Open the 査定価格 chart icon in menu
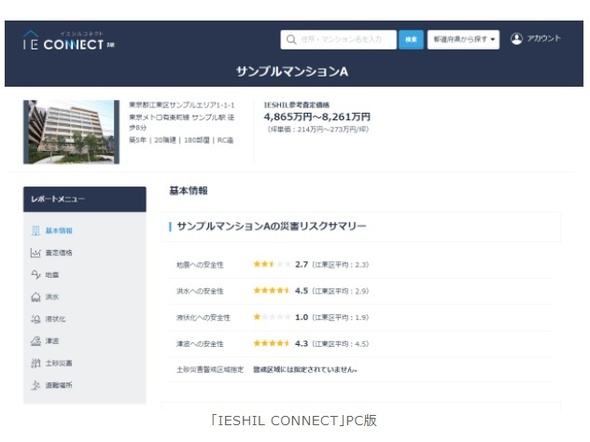The height and width of the screenshot is (442, 590). point(36,253)
